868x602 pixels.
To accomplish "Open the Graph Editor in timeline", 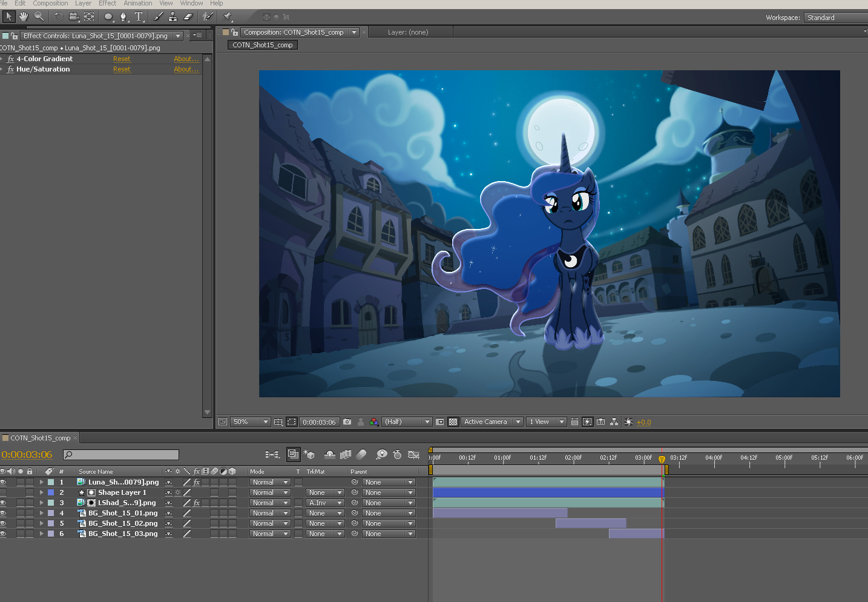I will (x=414, y=454).
